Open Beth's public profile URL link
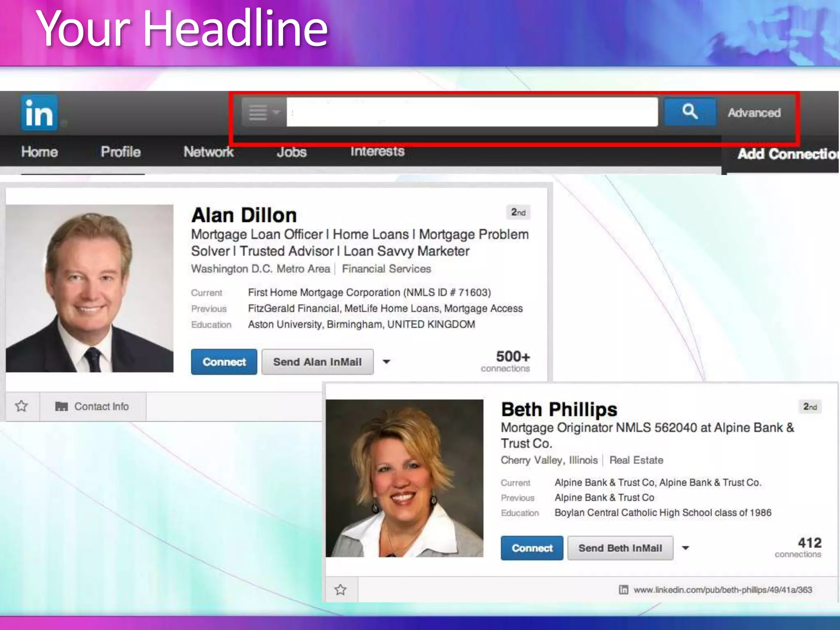This screenshot has height=630, width=840. [x=723, y=590]
